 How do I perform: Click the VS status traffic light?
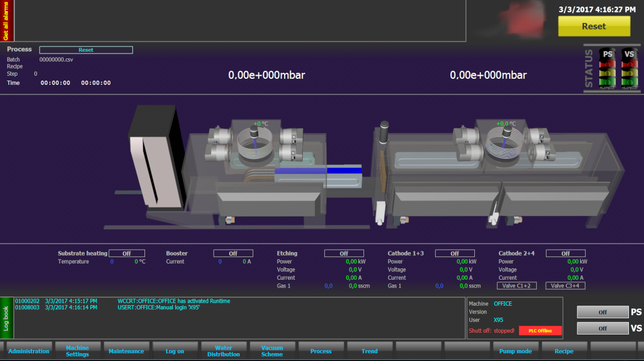[x=630, y=69]
